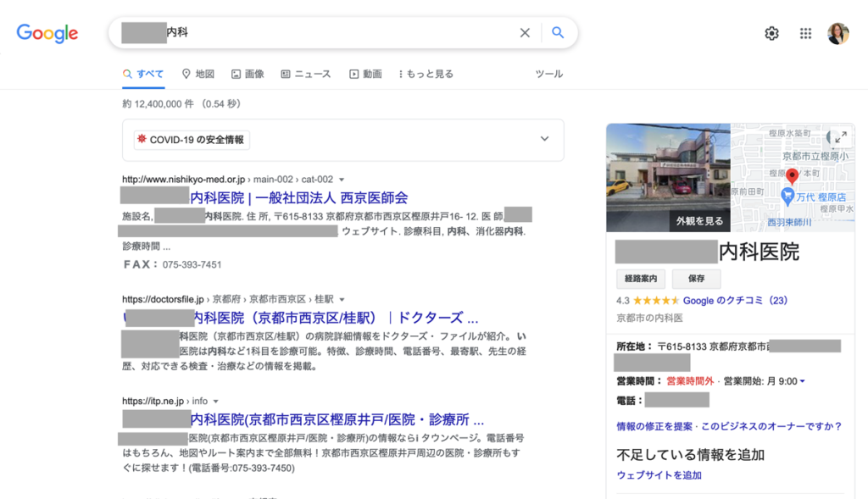Click the FAX: 075-393-7451 text
Viewport: 868px width, 499px height.
(x=172, y=265)
